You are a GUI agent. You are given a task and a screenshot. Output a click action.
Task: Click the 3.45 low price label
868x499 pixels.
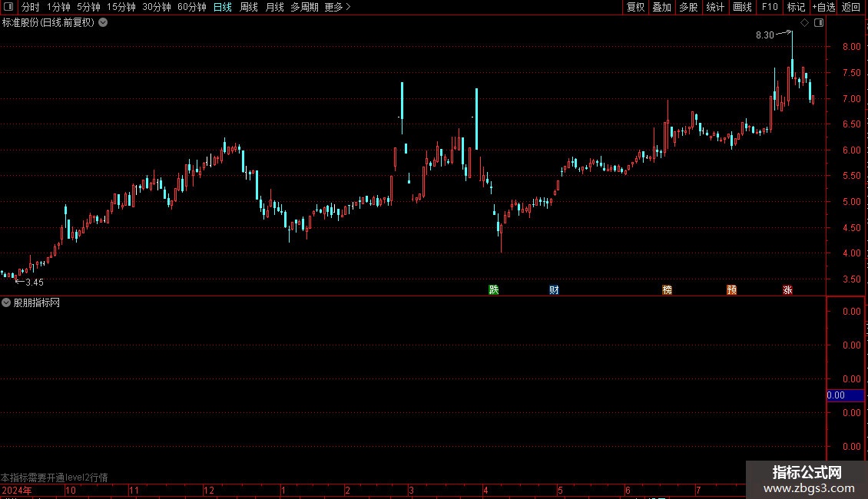35,283
